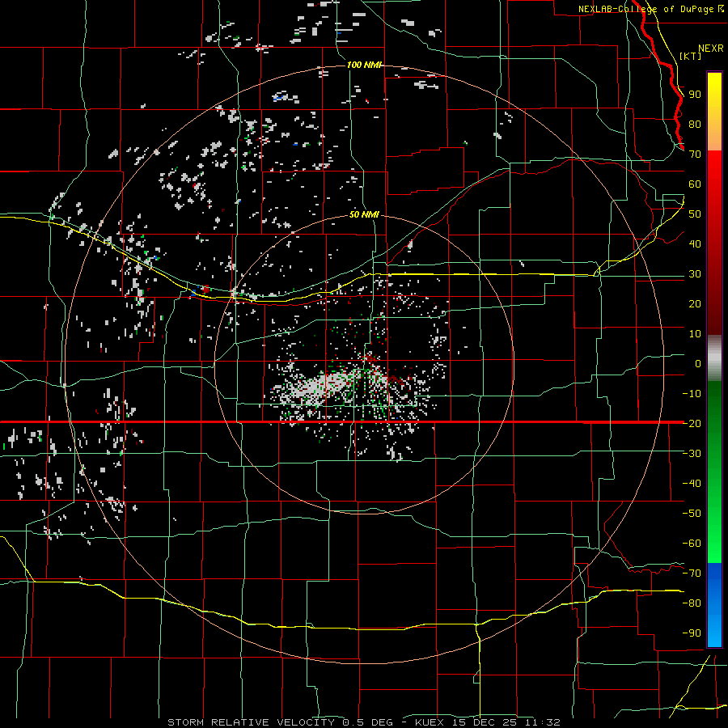This screenshot has width=728, height=728.
Task: Click the [KT] units label
Action: [691, 56]
